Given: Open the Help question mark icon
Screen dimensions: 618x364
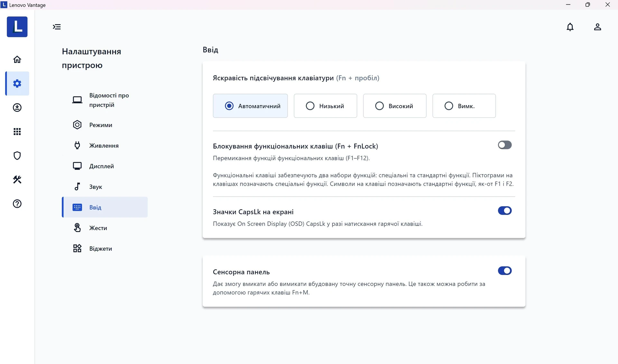Looking at the screenshot, I should tap(17, 204).
